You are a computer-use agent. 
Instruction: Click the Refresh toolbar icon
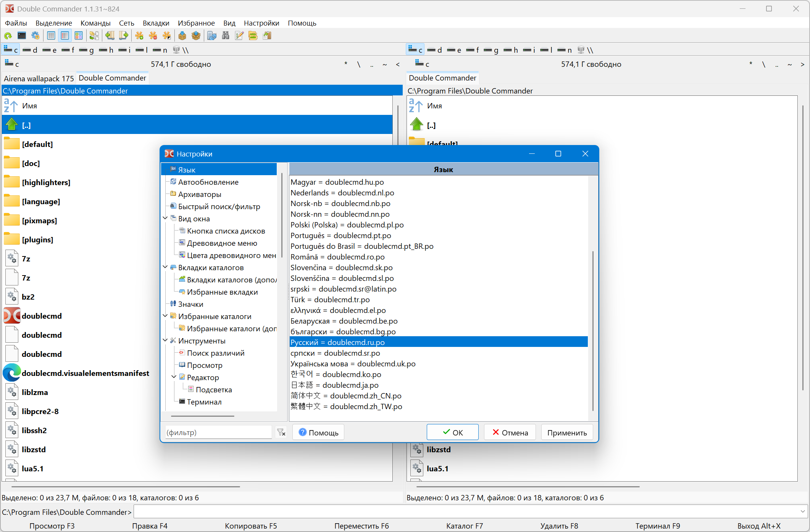[x=8, y=36]
